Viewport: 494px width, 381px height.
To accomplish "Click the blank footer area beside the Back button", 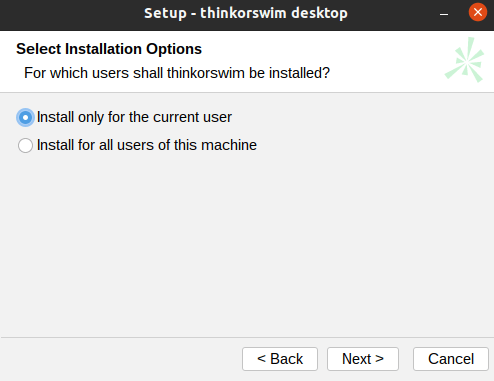I will [x=120, y=359].
